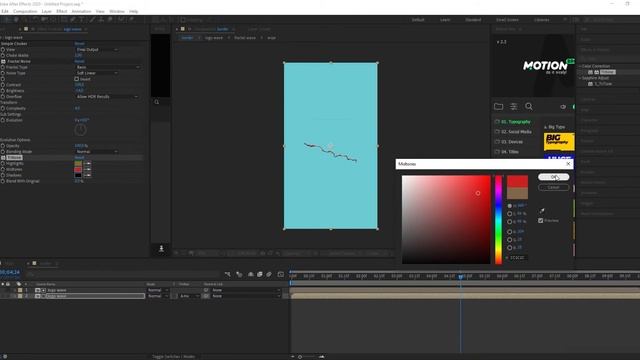Toggle the Fractal Noise effect fx switch
Screen dimensions: 640x360
[3, 61]
